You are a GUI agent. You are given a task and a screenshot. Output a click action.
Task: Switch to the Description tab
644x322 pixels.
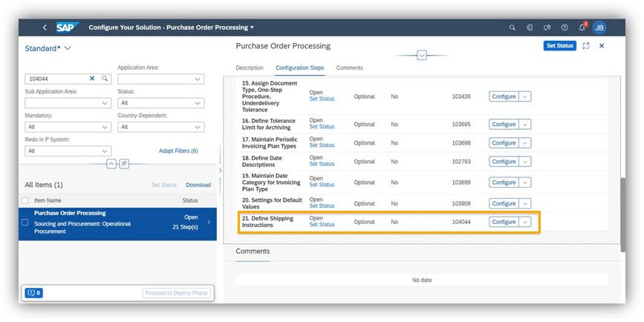250,68
